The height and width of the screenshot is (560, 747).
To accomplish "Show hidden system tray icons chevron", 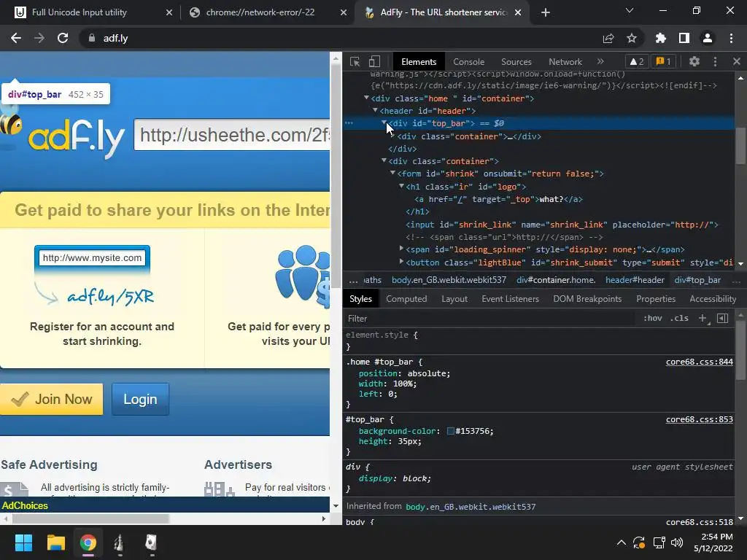I will 622,542.
